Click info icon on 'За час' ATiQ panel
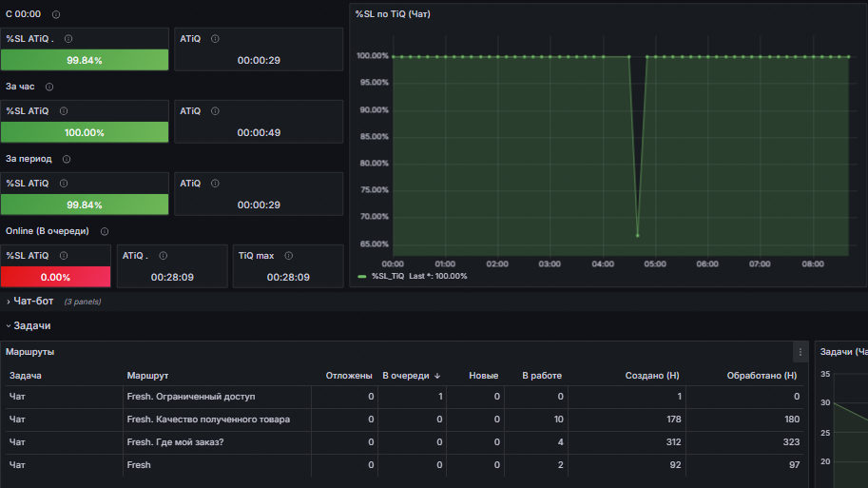The image size is (868, 488). pyautogui.click(x=216, y=110)
